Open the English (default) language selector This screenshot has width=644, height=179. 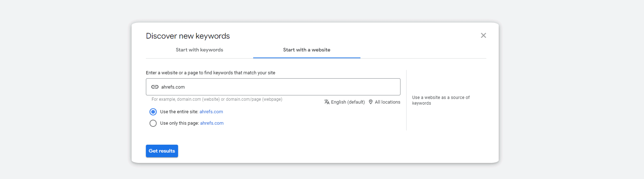pos(348,102)
